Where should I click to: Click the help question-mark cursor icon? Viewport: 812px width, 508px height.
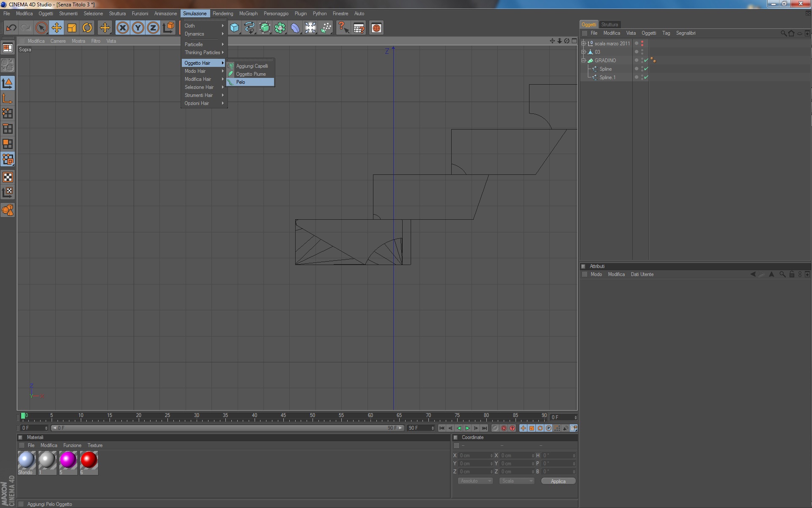pyautogui.click(x=343, y=28)
